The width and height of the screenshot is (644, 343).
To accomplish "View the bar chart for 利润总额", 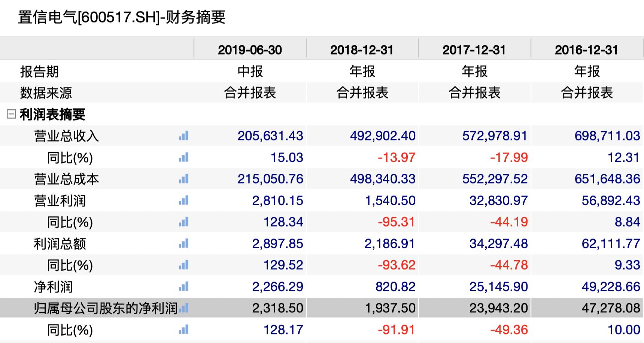I will [183, 244].
